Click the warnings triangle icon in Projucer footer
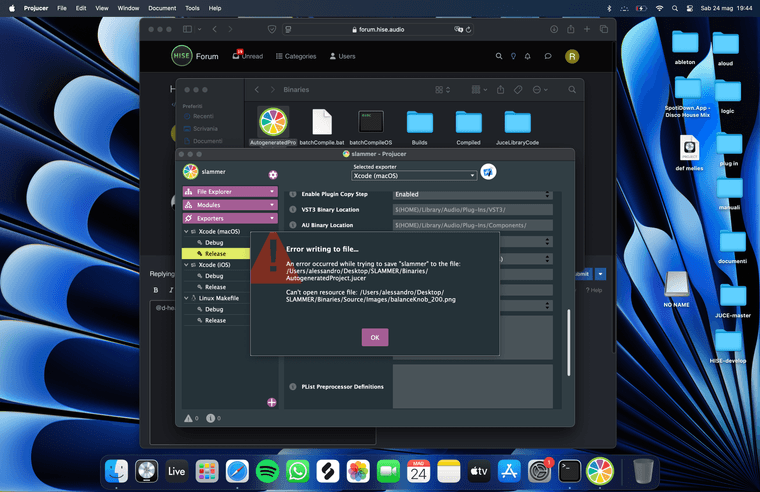Screen dimensions: 760x492 click(x=188, y=418)
